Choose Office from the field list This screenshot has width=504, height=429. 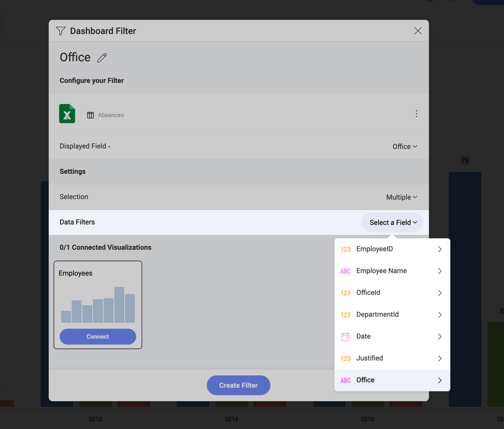point(392,380)
